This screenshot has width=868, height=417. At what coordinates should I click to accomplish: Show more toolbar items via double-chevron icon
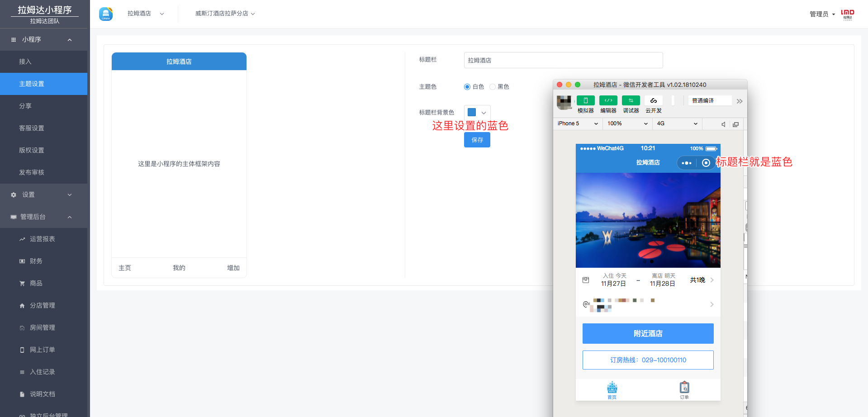click(x=740, y=101)
